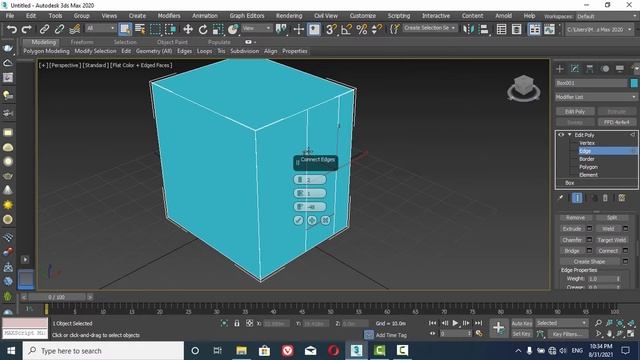Click Box001 object color swatch
The height and width of the screenshot is (360, 640).
tap(634, 83)
